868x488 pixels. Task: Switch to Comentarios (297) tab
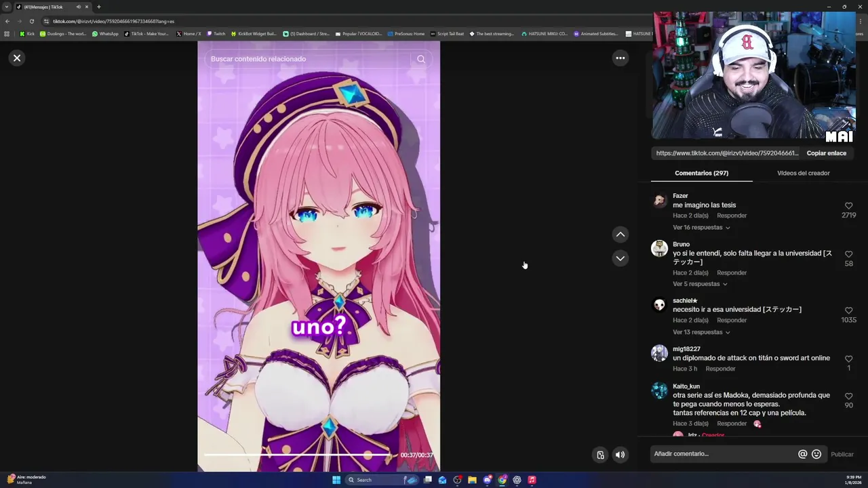pyautogui.click(x=701, y=173)
